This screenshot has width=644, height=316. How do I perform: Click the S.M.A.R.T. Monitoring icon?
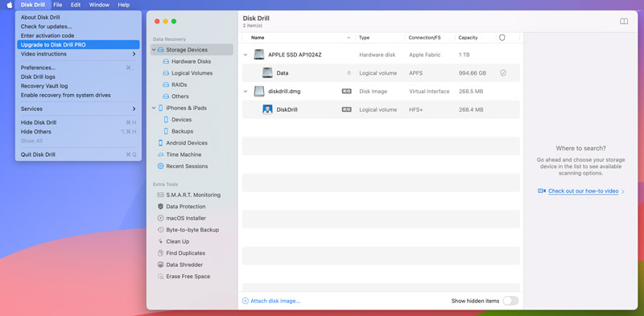[160, 195]
